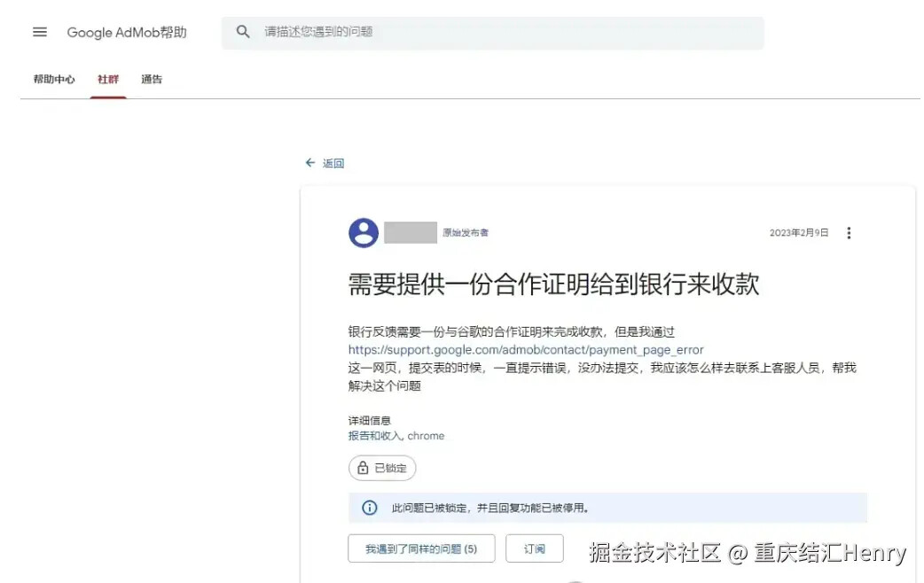Click the post date 2023年2月9日
924x583 pixels.
click(799, 233)
